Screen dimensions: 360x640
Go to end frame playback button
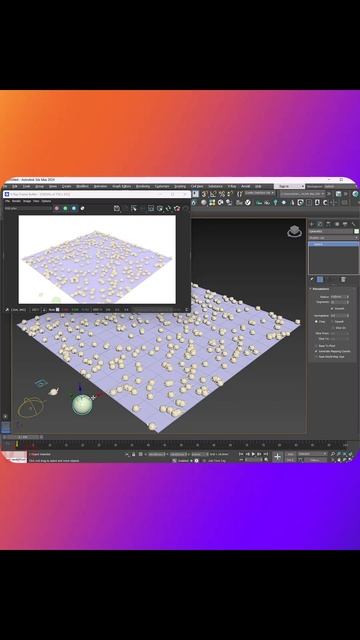(265, 454)
